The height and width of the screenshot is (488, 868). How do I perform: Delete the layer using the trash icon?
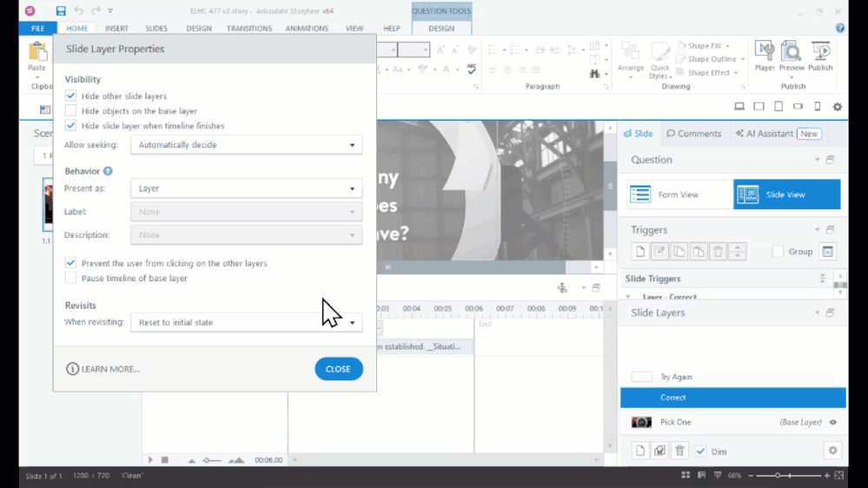(x=680, y=451)
